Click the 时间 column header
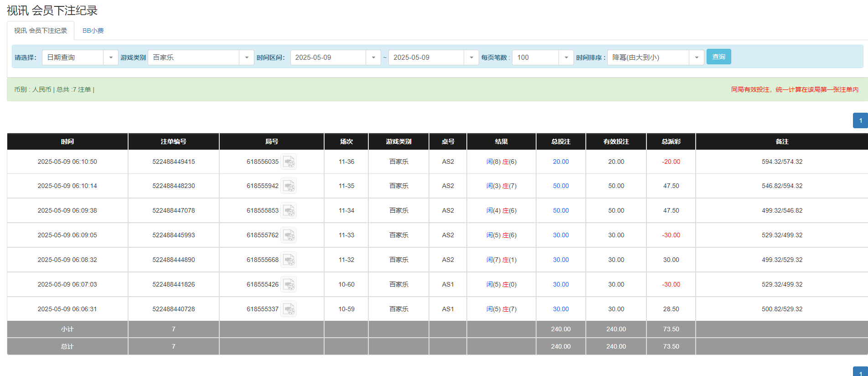 pyautogui.click(x=67, y=141)
